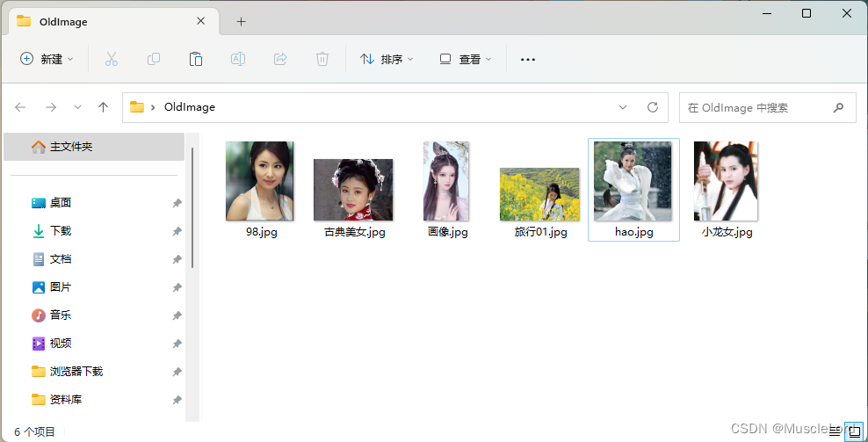
Task: Add a new tab
Action: point(241,22)
